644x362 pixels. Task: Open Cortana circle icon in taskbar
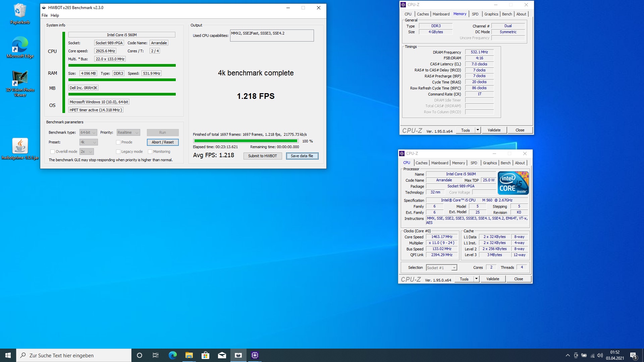[x=140, y=355]
